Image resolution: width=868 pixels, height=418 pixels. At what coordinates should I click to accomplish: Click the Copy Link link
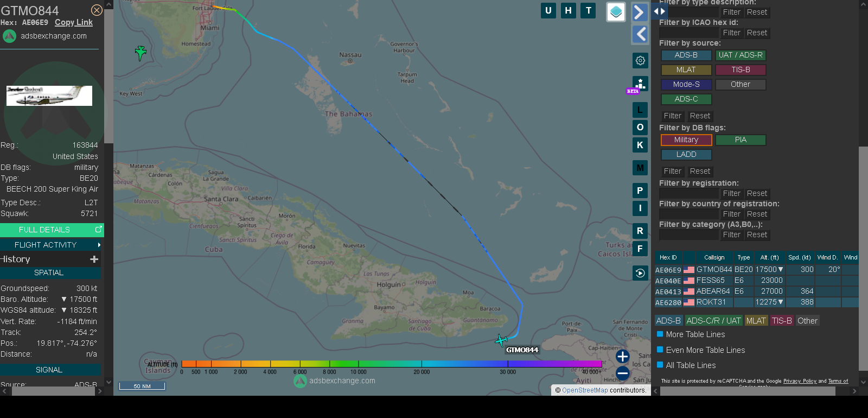pyautogui.click(x=74, y=23)
